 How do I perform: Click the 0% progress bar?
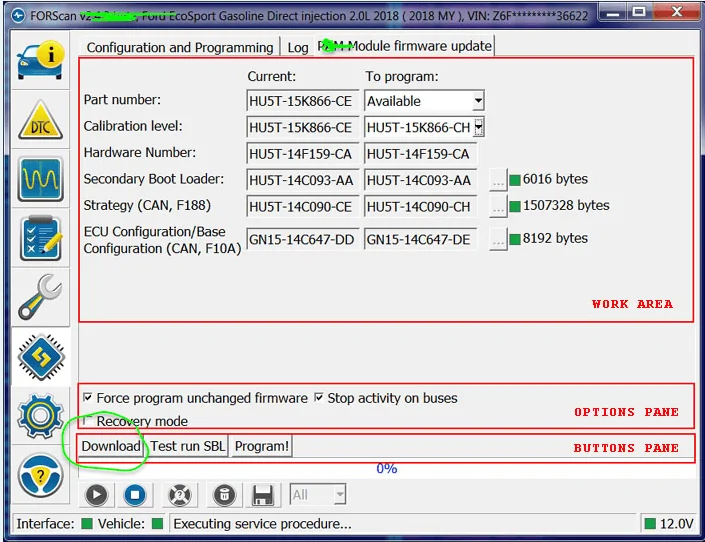387,469
